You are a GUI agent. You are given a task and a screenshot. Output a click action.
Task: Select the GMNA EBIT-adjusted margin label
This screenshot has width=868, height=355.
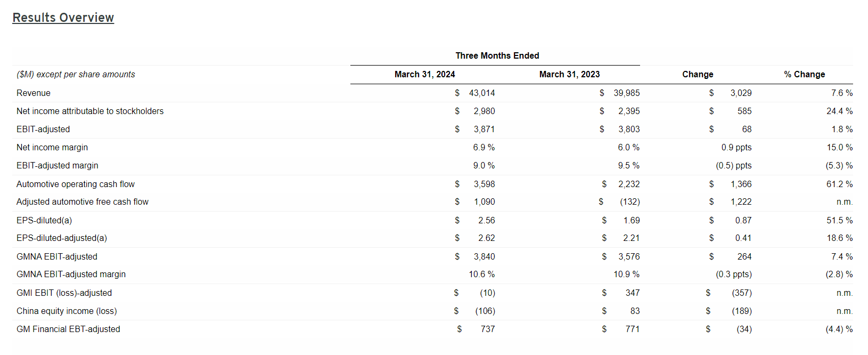point(71,275)
